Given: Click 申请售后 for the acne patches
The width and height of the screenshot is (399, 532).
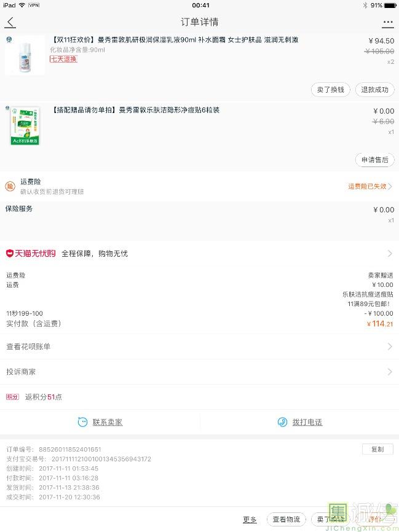Looking at the screenshot, I should point(374,160).
